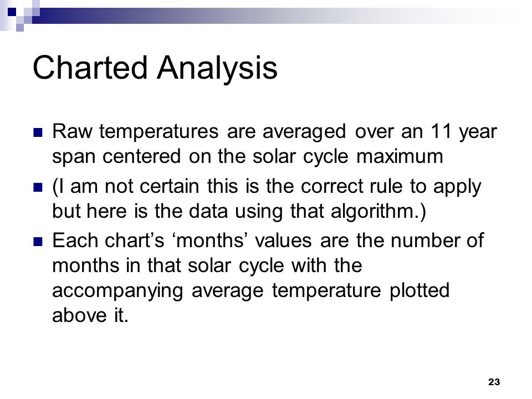
Task: Click the first blue square bullet
Action: click(x=38, y=132)
